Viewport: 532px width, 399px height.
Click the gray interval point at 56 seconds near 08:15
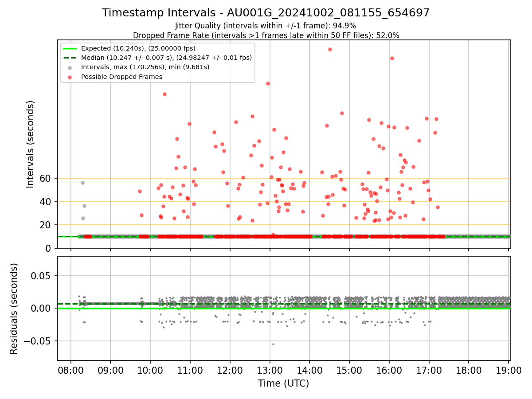82,183
